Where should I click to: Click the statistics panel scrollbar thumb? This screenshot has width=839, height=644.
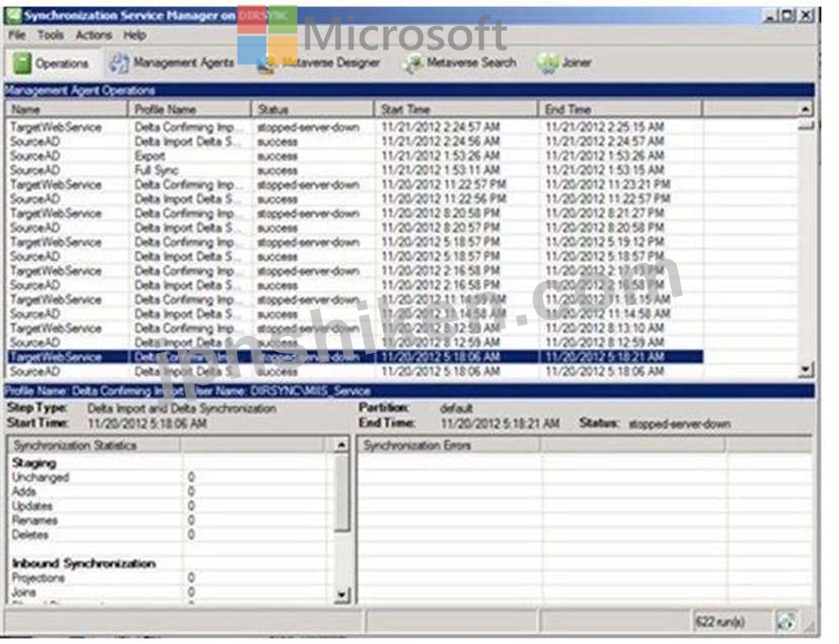(342, 492)
